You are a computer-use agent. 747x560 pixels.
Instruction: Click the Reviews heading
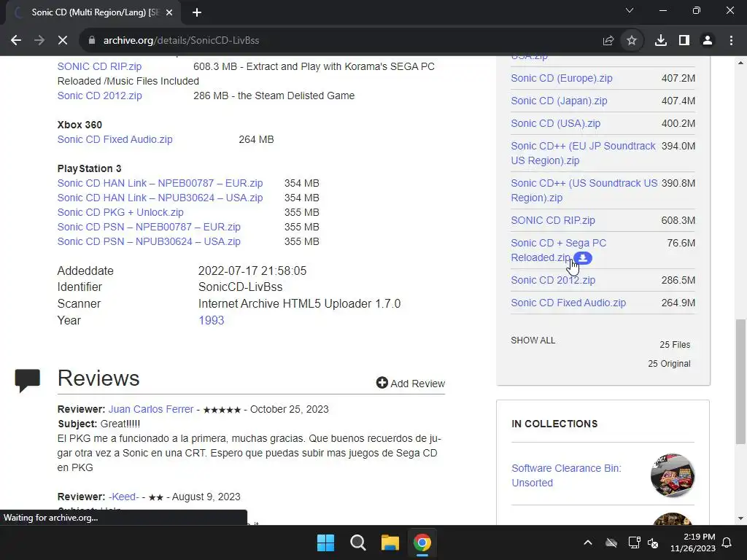(98, 378)
